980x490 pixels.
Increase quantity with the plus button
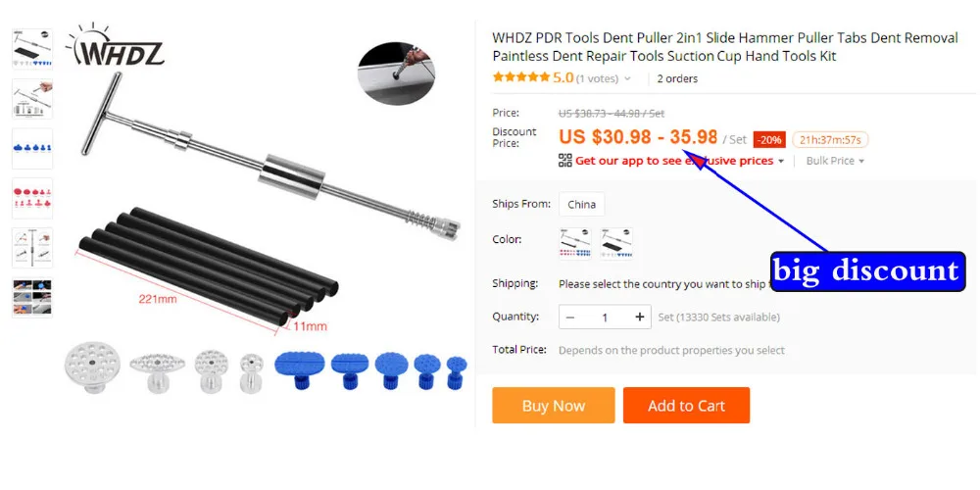tap(639, 317)
